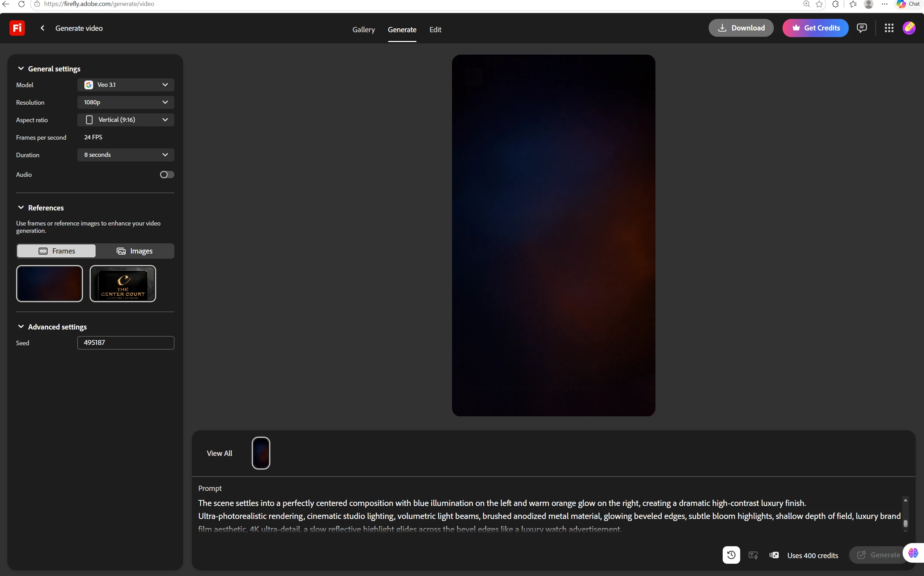Open the Model dropdown showing Veo 3.1
The width and height of the screenshot is (924, 576).
(126, 85)
